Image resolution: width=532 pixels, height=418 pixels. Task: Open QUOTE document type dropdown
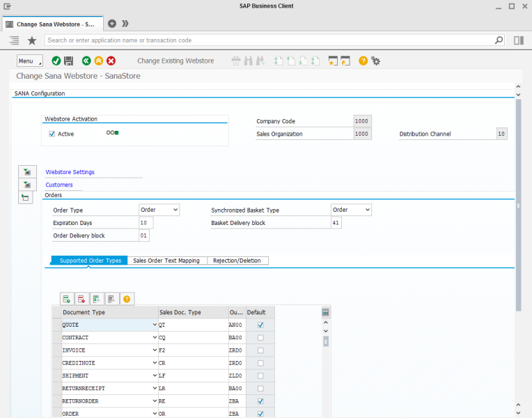pyautogui.click(x=155, y=325)
